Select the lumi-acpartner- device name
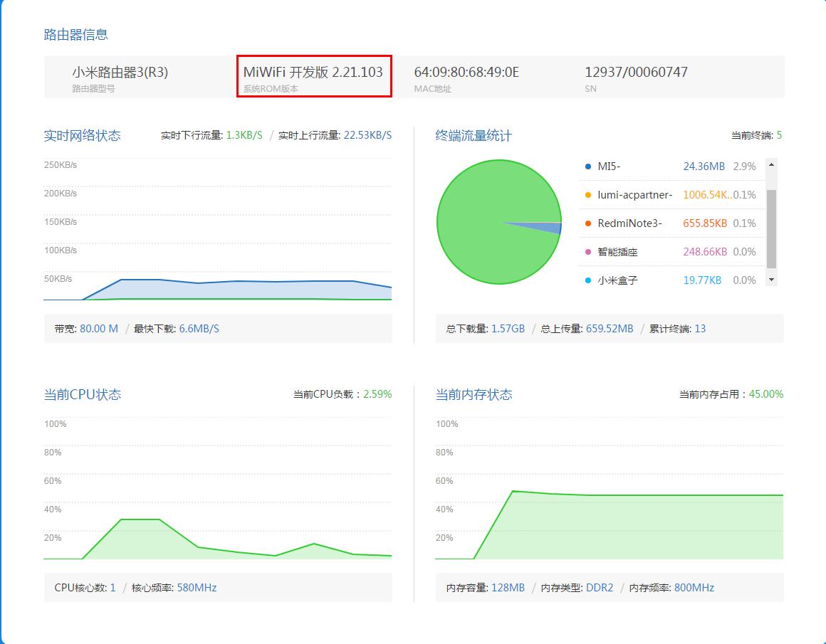Viewport: 826px width, 644px height. pos(634,195)
